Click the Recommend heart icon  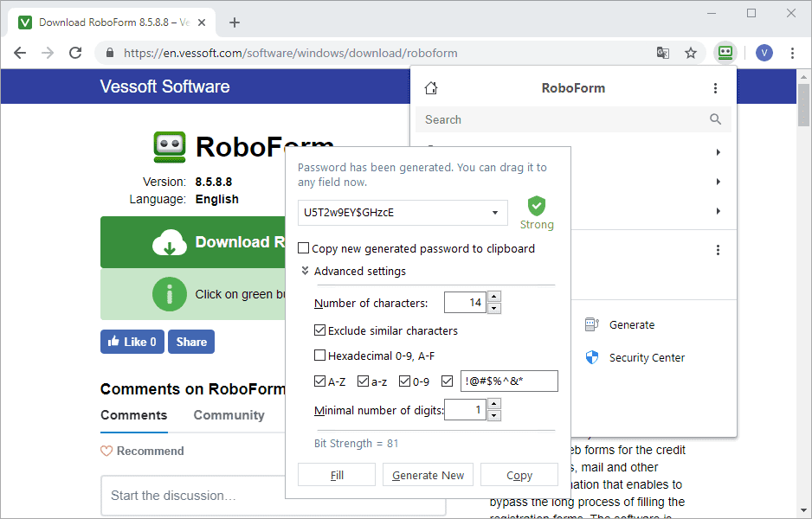tap(106, 452)
